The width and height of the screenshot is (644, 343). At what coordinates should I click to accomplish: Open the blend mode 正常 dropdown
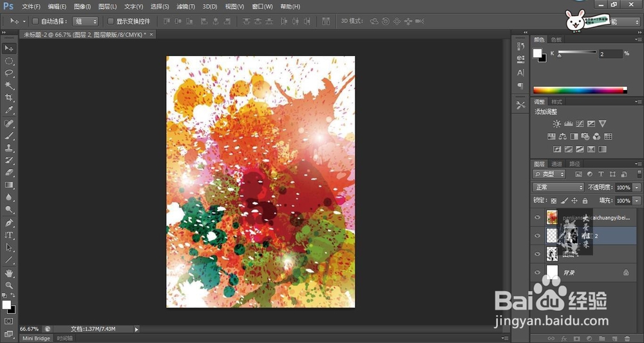coord(558,187)
